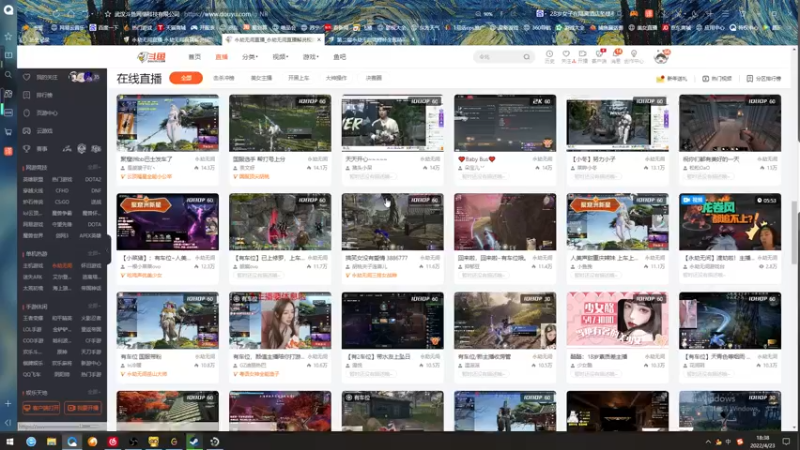The height and width of the screenshot is (450, 800).
Task: Click the browser sidebar plus add icon
Action: (x=8, y=404)
